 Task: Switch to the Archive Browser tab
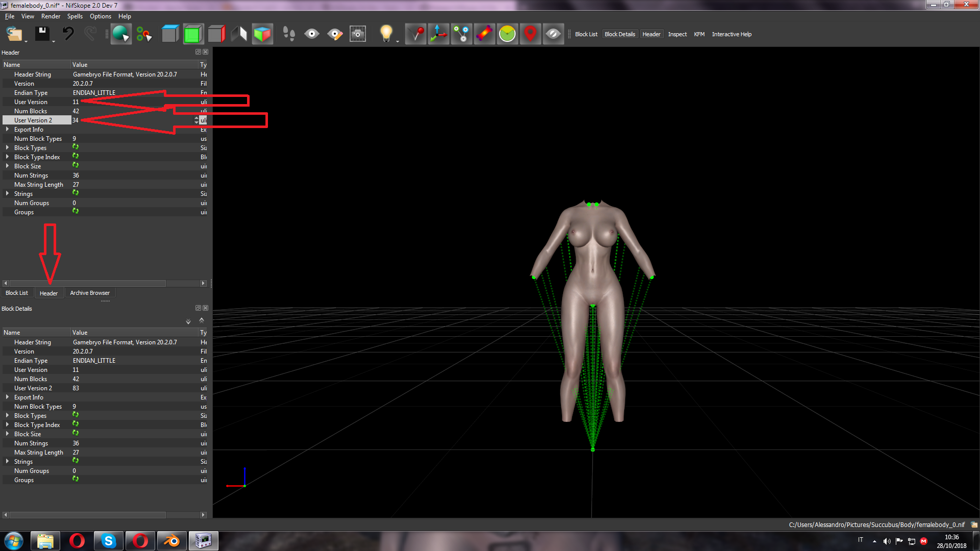[x=90, y=293]
